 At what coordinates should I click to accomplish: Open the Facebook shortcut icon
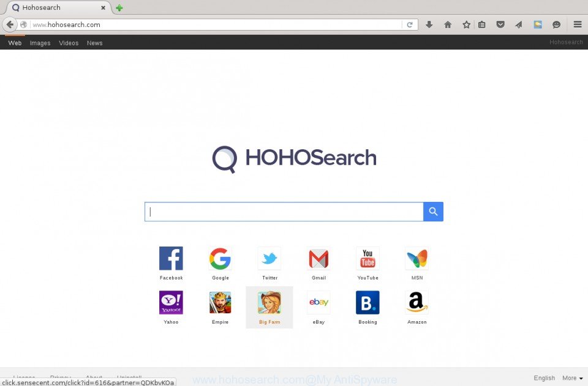point(171,258)
